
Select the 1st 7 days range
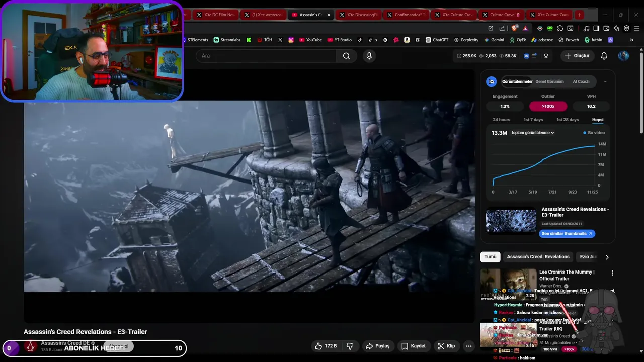point(533,120)
